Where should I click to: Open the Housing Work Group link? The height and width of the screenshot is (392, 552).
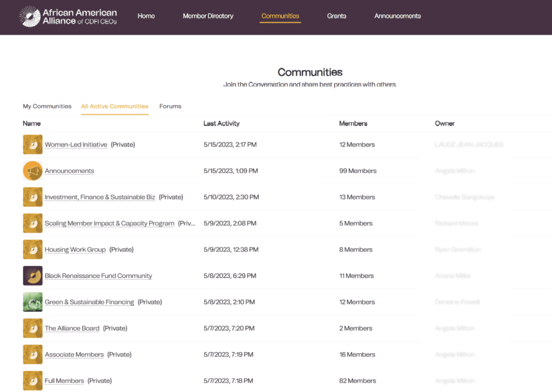click(75, 250)
